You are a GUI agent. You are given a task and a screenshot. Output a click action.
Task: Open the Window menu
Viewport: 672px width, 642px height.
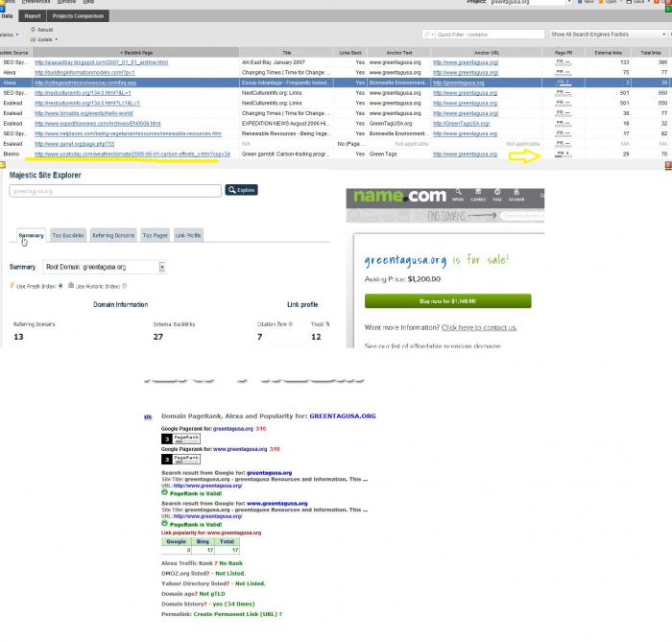click(66, 2)
